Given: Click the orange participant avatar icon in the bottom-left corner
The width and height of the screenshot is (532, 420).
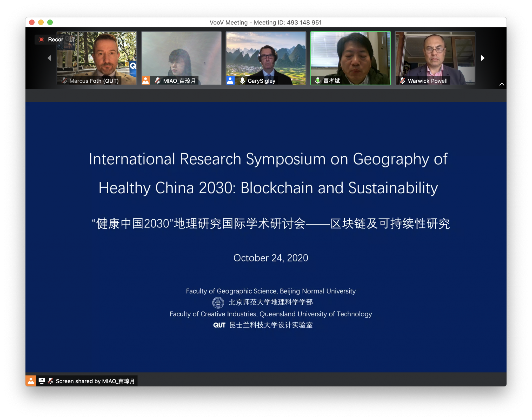Looking at the screenshot, I should click(x=31, y=381).
